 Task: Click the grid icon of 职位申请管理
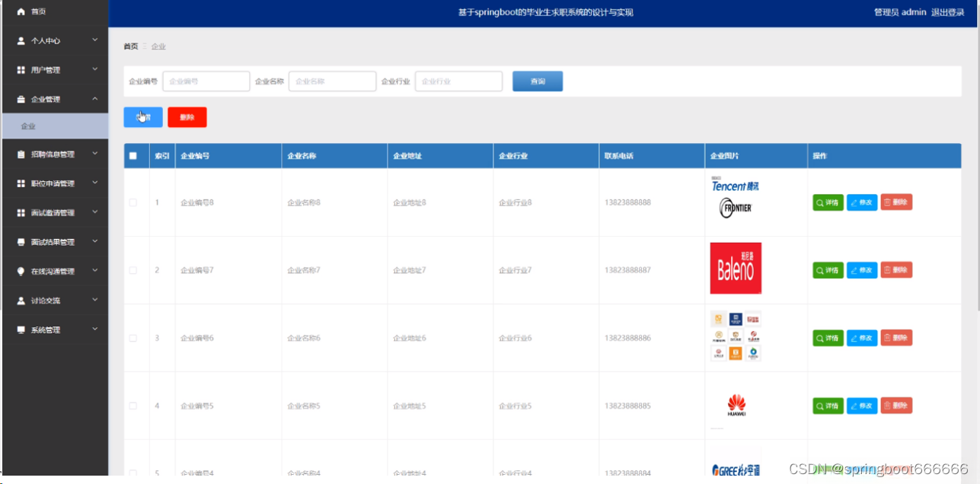[21, 183]
